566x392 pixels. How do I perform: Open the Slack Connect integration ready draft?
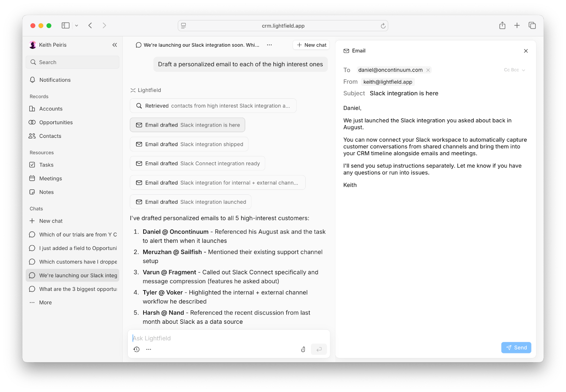point(197,163)
